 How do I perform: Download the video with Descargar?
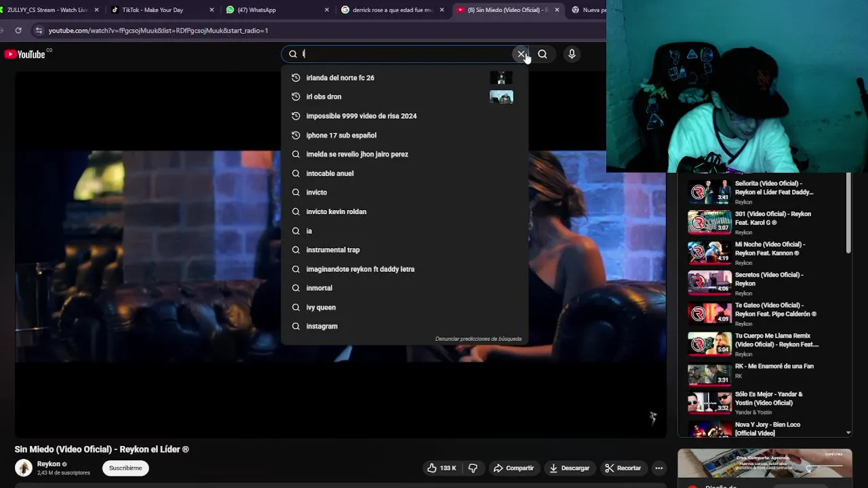[570, 468]
